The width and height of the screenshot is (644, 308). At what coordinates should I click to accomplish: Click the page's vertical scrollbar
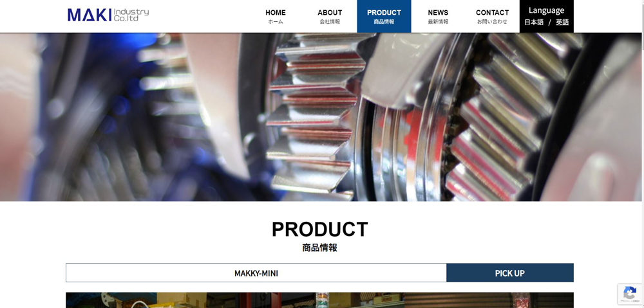[642, 154]
